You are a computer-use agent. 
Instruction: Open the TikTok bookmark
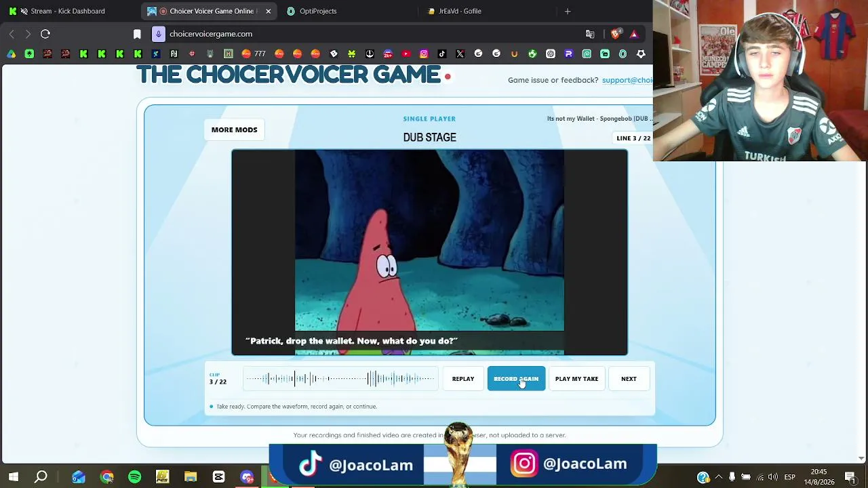[x=442, y=54]
